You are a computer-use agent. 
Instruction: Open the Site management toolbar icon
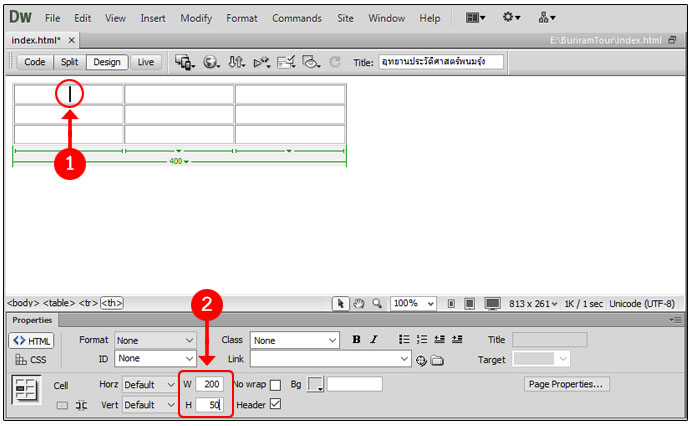coord(548,18)
